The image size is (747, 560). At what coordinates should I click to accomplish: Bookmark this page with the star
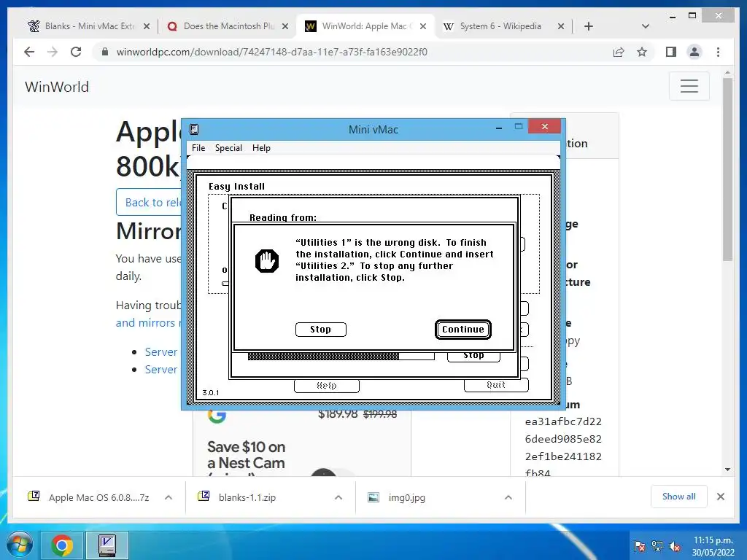pos(642,52)
